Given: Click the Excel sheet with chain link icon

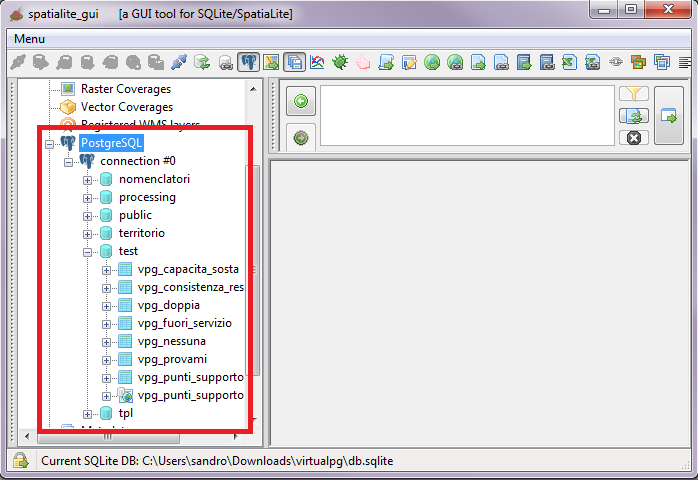Looking at the screenshot, I should coord(593,62).
